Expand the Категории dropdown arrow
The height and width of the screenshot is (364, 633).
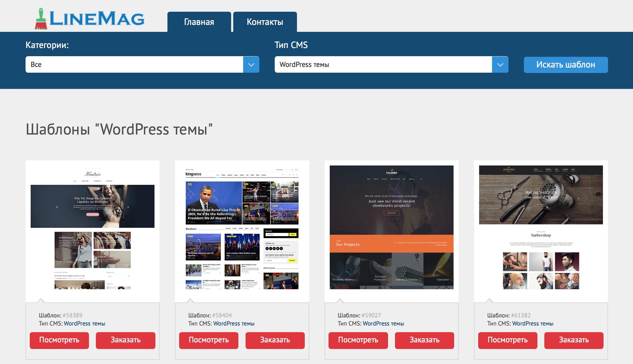coord(251,65)
